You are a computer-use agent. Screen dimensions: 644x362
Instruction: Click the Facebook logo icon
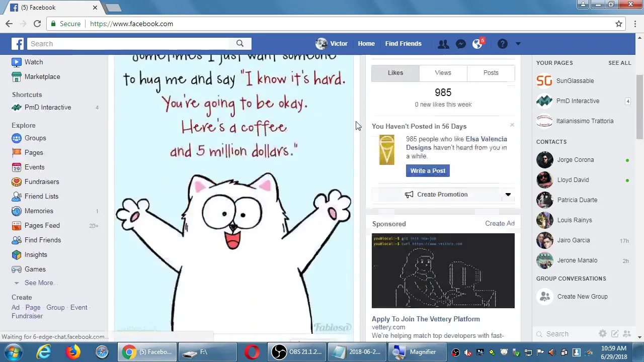click(x=18, y=44)
